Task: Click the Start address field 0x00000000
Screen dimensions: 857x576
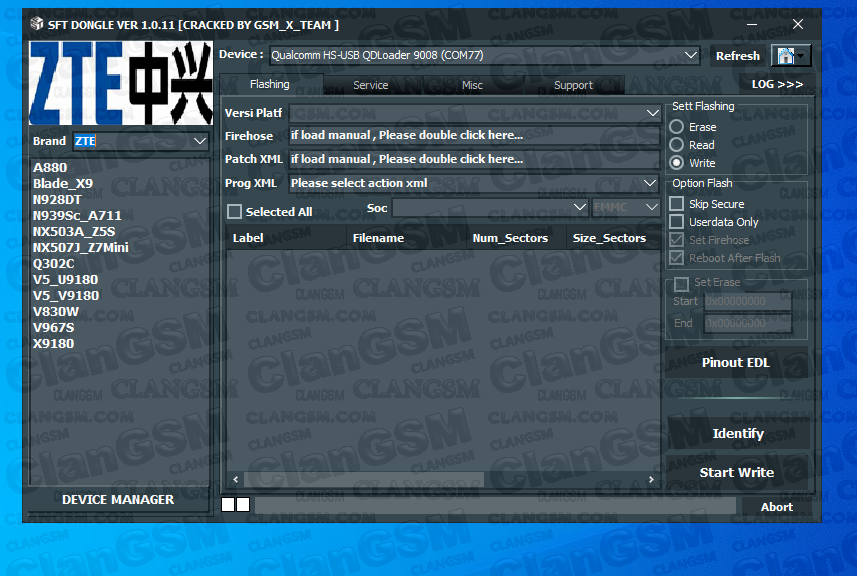Action: click(x=747, y=301)
